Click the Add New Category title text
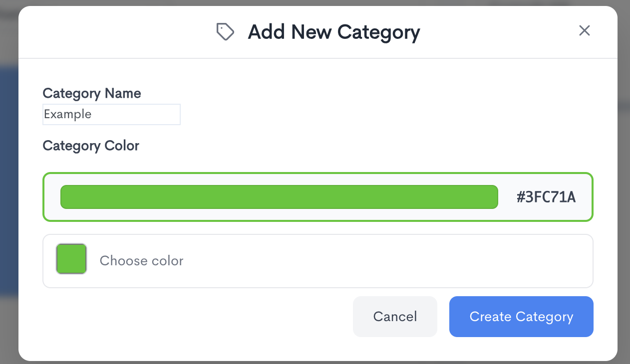The width and height of the screenshot is (630, 364). pyautogui.click(x=333, y=32)
